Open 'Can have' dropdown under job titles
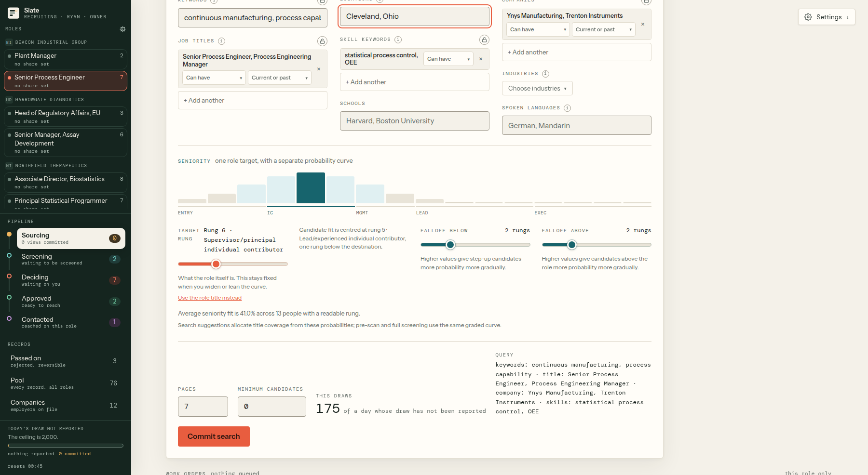Screen dimensions: 868x475 coord(214,78)
